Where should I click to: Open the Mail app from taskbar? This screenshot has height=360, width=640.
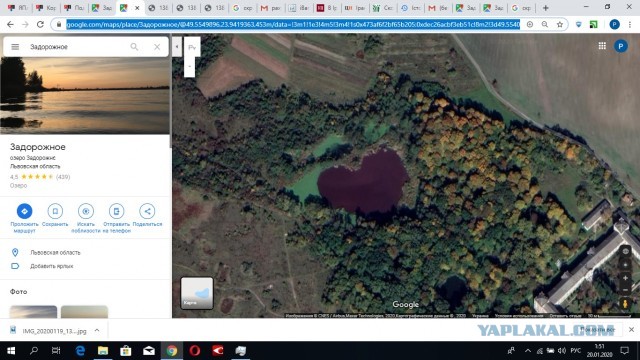click(149, 351)
